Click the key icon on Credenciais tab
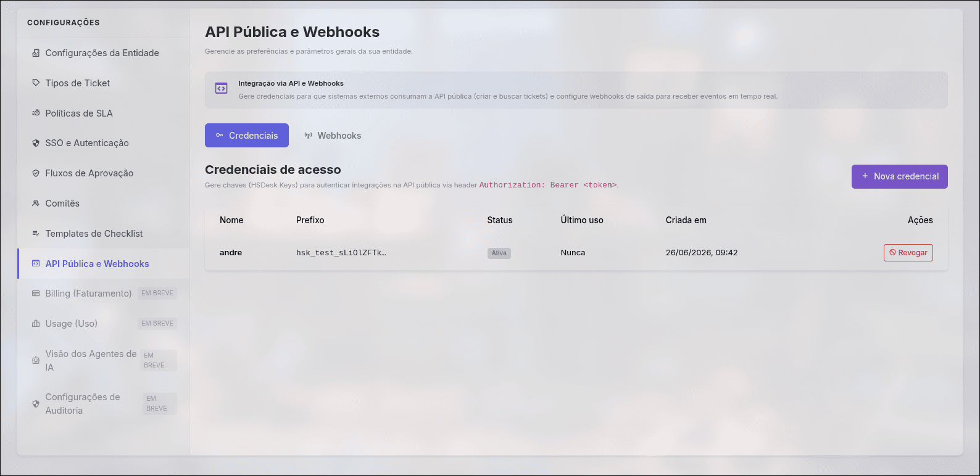This screenshot has width=980, height=476. pos(219,135)
